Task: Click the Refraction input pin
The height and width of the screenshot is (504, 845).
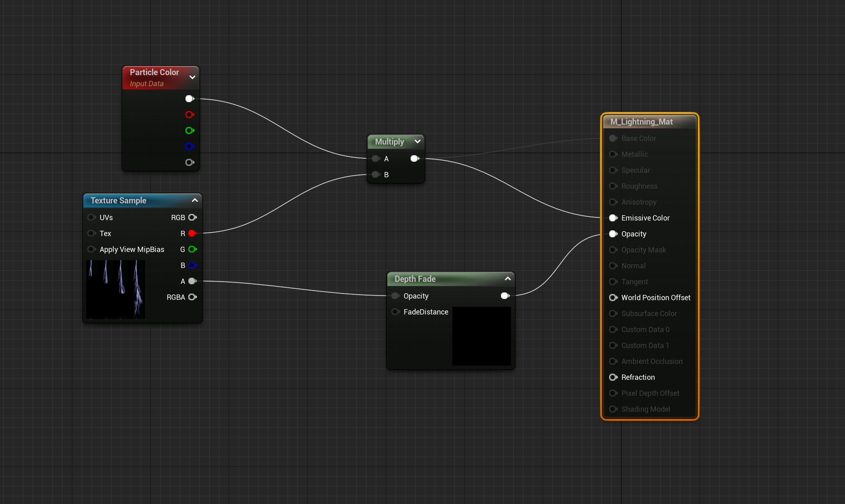Action: pos(613,377)
